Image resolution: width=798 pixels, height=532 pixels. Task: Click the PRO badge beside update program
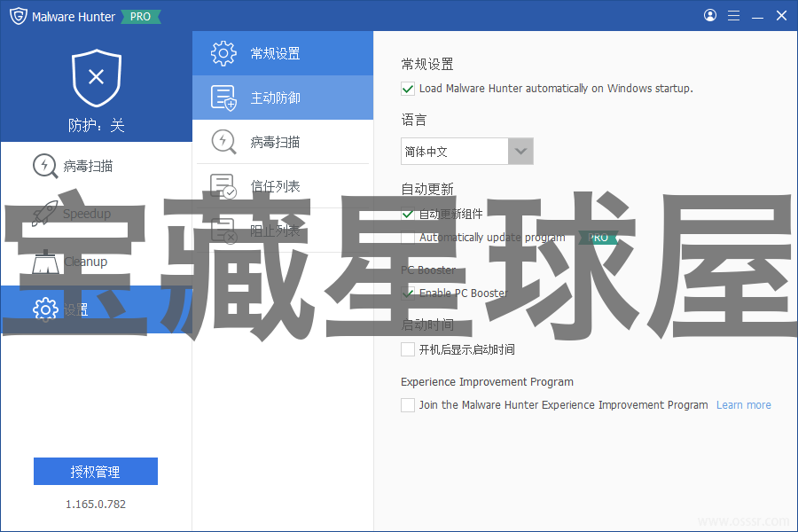click(598, 238)
